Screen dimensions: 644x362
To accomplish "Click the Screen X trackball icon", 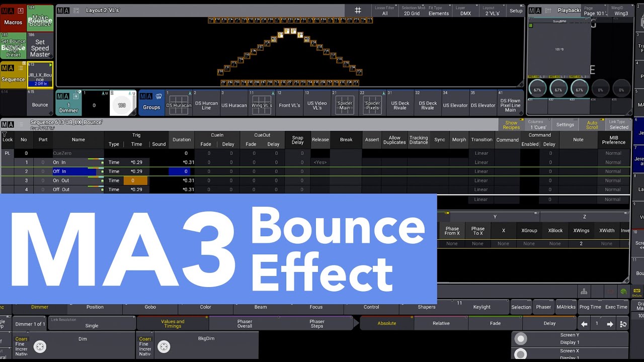I will 521,354.
